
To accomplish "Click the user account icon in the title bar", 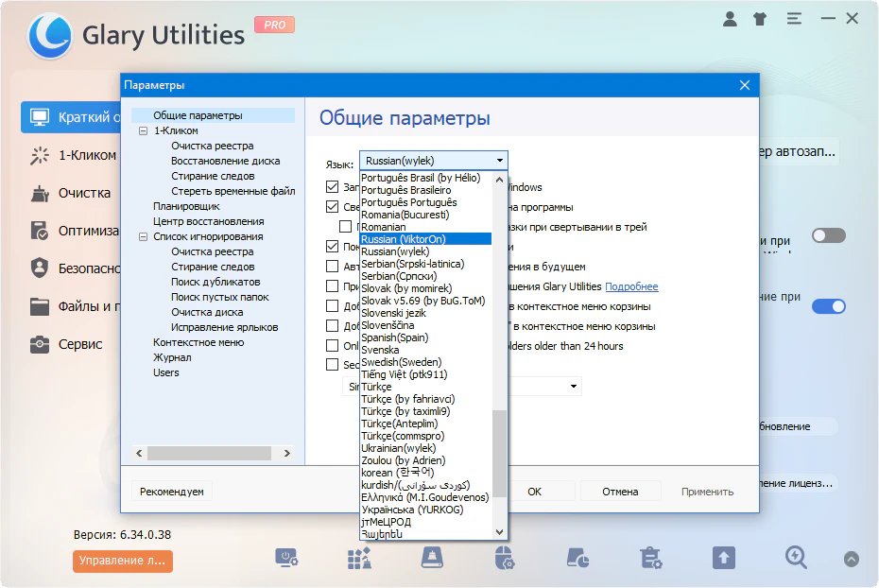I will [x=730, y=18].
